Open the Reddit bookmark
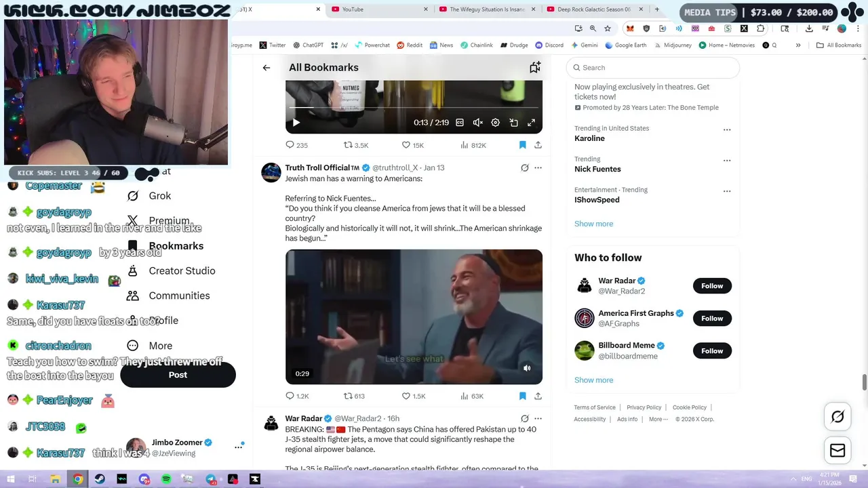The width and height of the screenshot is (868, 488). point(410,45)
